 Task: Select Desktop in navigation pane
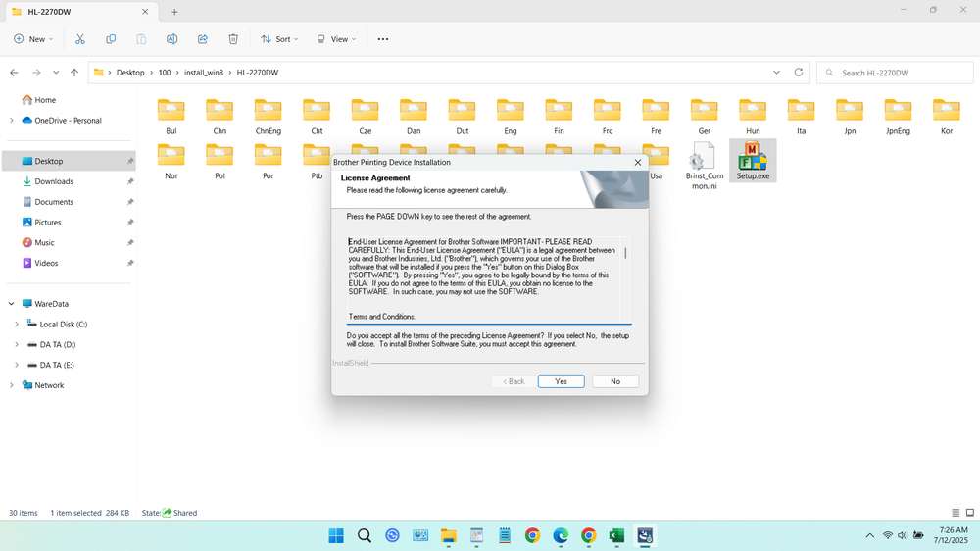(69, 161)
